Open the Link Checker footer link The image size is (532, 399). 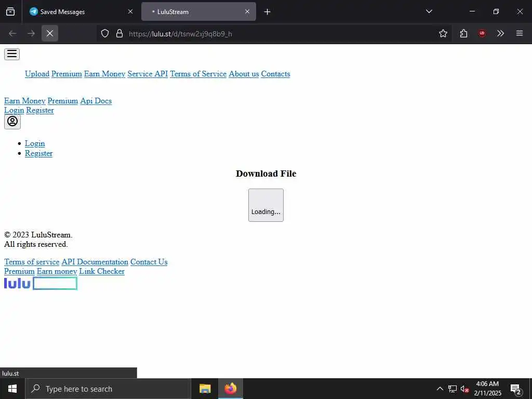click(102, 271)
